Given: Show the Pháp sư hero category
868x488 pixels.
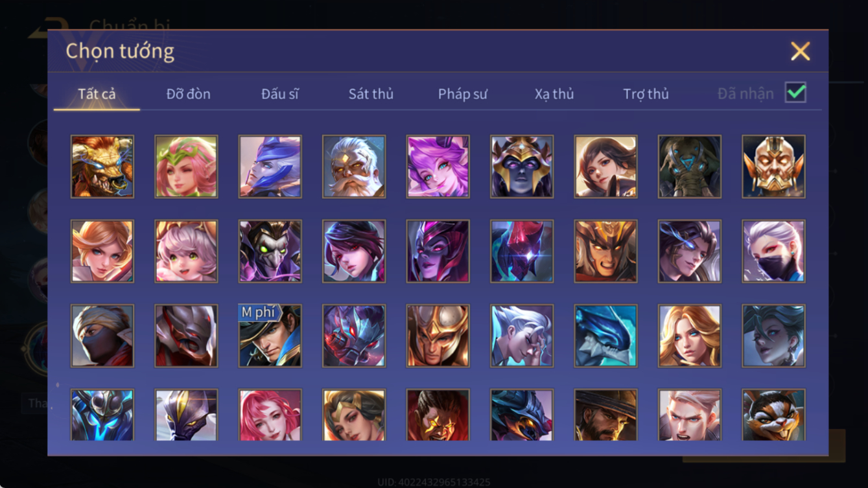Looking at the screenshot, I should coord(462,94).
